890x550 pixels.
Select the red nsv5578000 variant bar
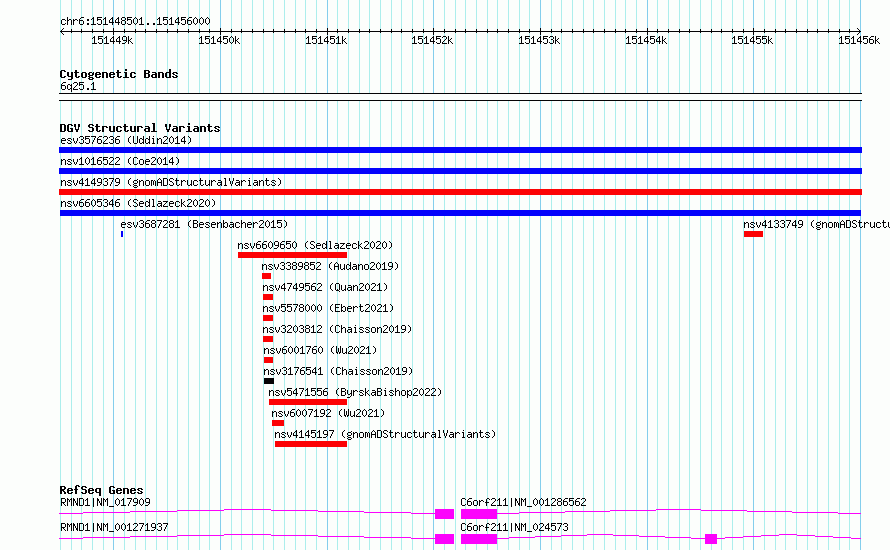tap(268, 318)
